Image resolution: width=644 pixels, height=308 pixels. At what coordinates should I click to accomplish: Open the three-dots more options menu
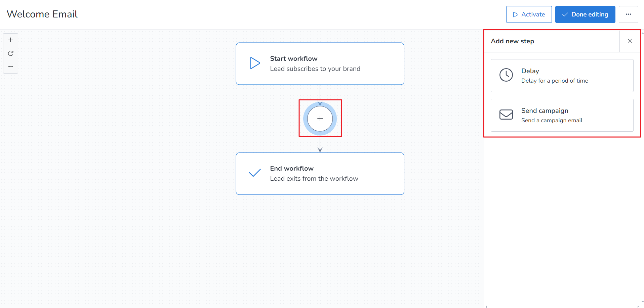[628, 14]
